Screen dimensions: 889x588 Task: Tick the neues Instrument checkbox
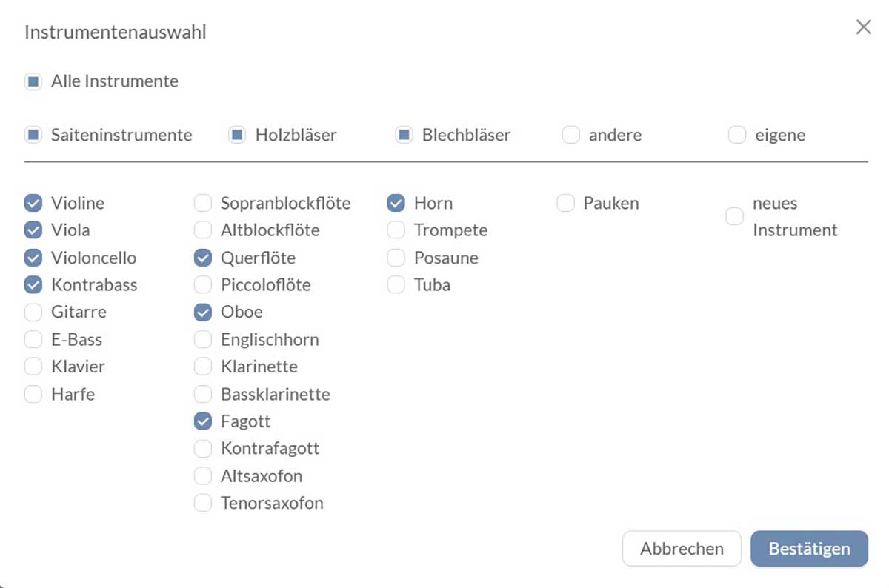(734, 216)
